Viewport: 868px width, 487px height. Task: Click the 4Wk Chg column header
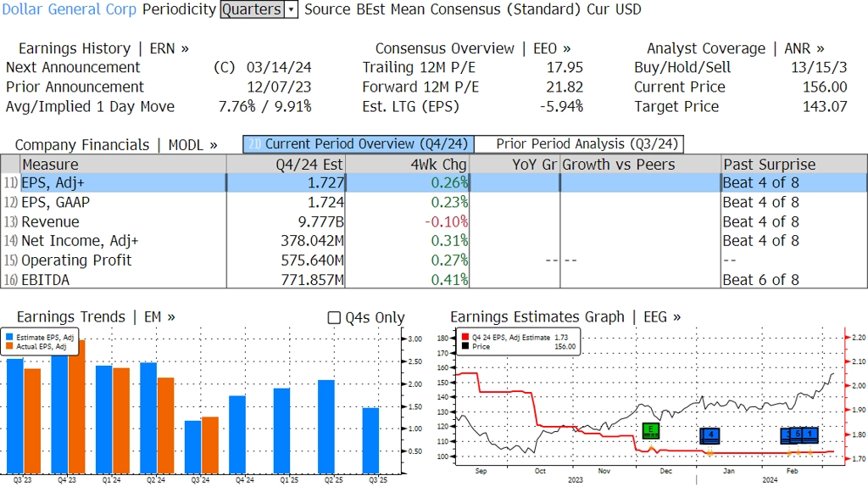[x=407, y=165]
